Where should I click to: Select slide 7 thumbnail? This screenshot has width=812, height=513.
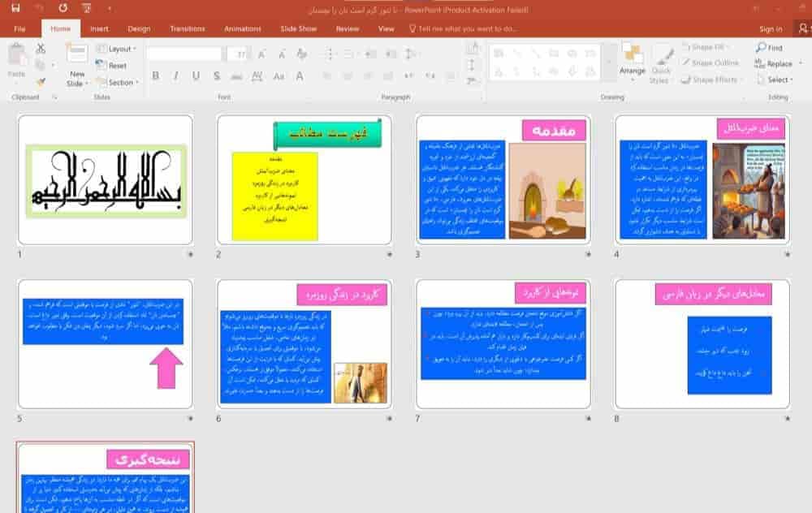503,344
